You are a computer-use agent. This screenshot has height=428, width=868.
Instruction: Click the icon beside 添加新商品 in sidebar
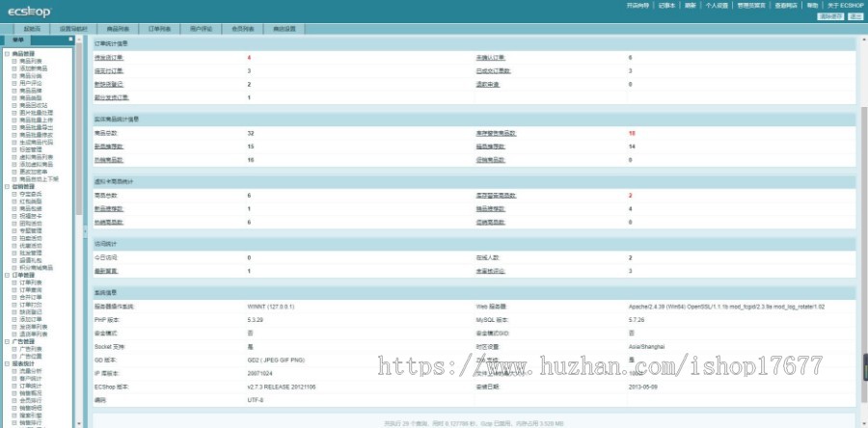pyautogui.click(x=14, y=68)
